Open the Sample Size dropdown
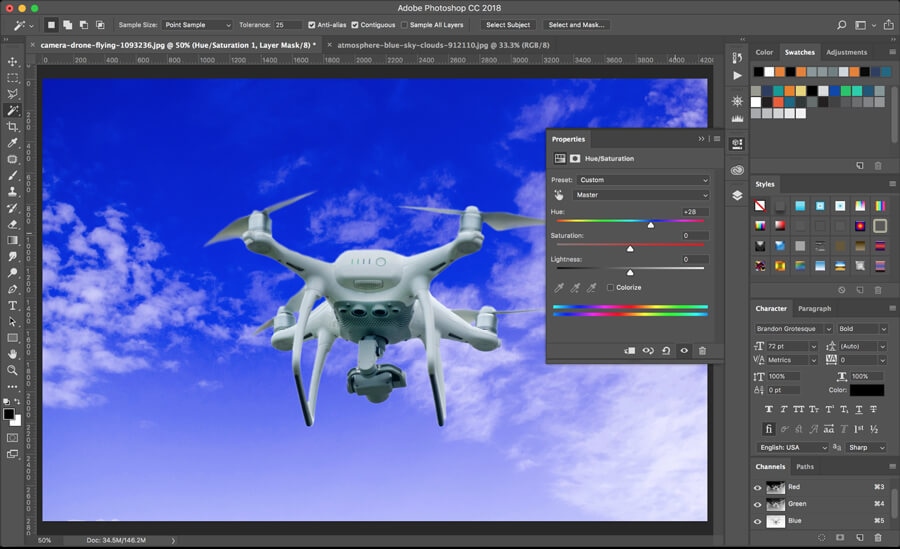900x549 pixels. click(199, 24)
